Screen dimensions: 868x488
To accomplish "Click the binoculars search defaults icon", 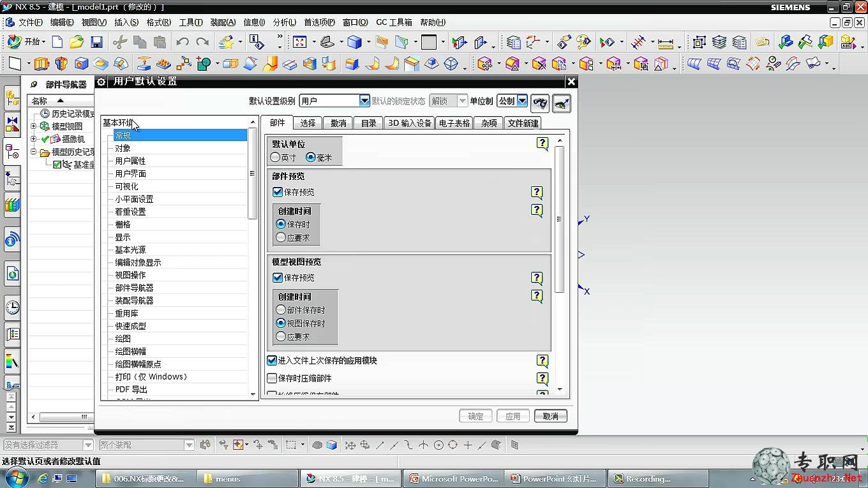I will point(541,103).
